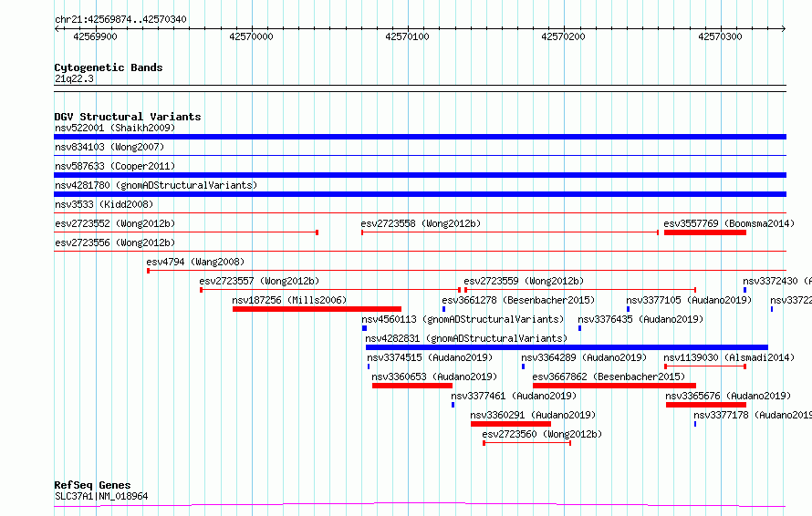Open the SLC37A1|NM_018964 RefSeq gene label

tap(101, 496)
